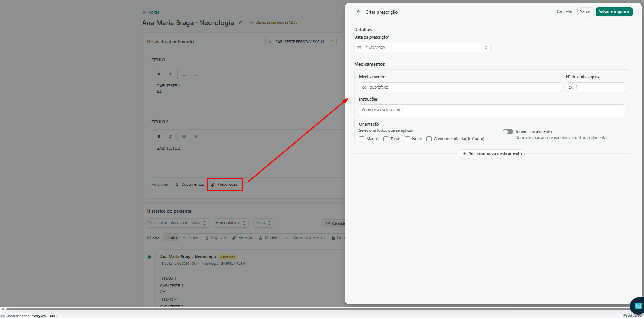Open the Data da prescrição date picker

(422, 47)
